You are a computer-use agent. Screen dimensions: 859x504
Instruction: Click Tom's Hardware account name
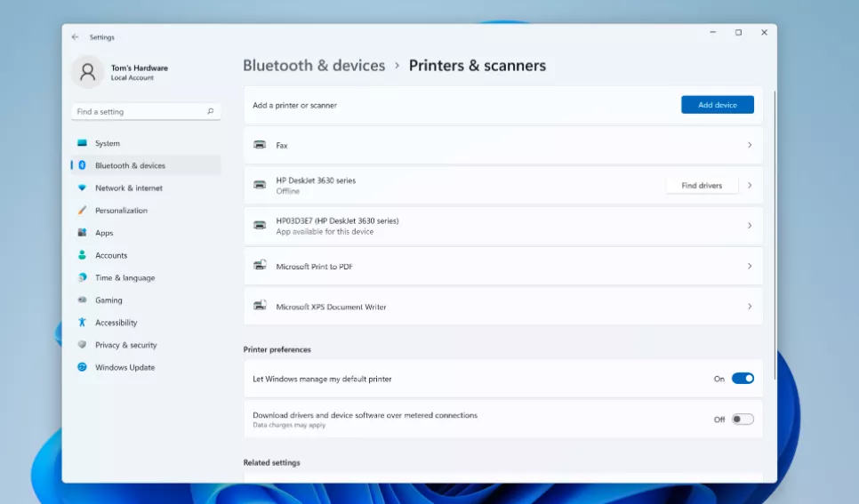[x=139, y=68]
